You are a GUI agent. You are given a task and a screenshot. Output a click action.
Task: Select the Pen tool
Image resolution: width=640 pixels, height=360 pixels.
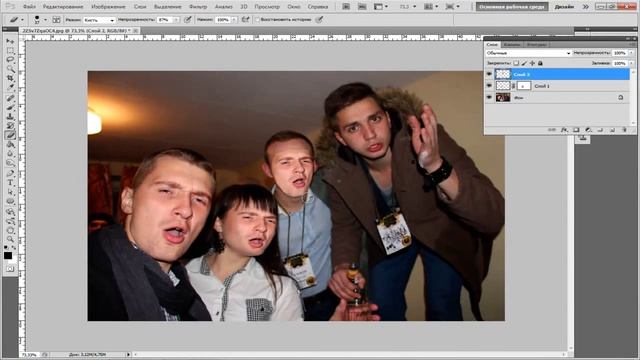10,173
